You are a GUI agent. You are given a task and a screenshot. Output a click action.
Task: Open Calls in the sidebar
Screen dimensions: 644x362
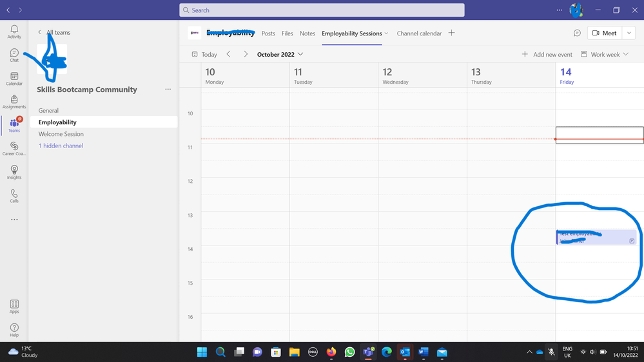point(14,196)
